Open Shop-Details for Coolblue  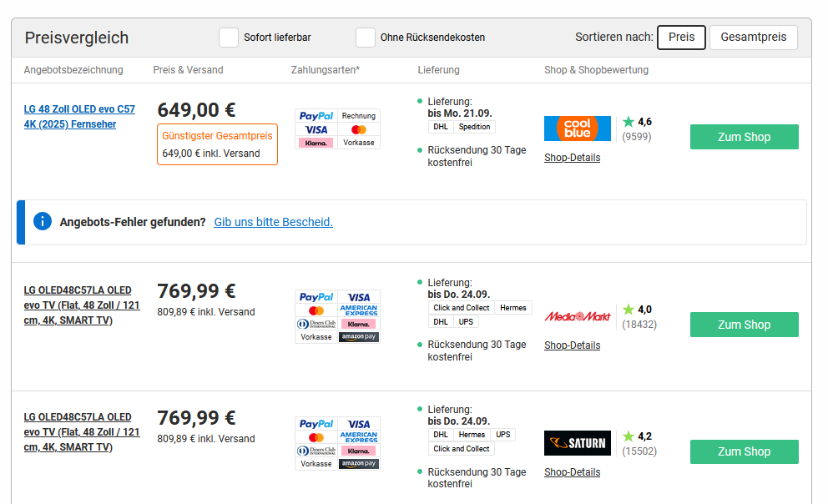click(x=573, y=158)
